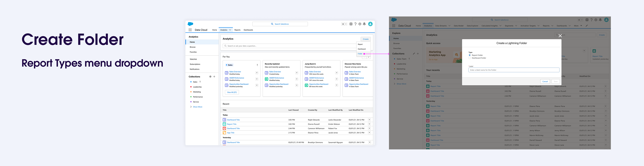The width and height of the screenshot is (644, 166).
Task: Click 'Leslie Alexander' cell in Recent table
Action: tap(335, 120)
